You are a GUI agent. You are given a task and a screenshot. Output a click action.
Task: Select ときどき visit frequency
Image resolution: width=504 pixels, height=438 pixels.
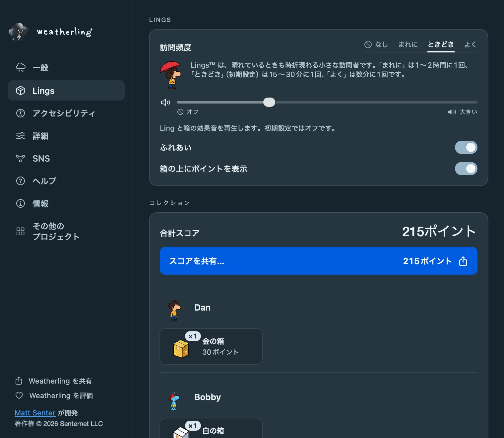click(441, 44)
